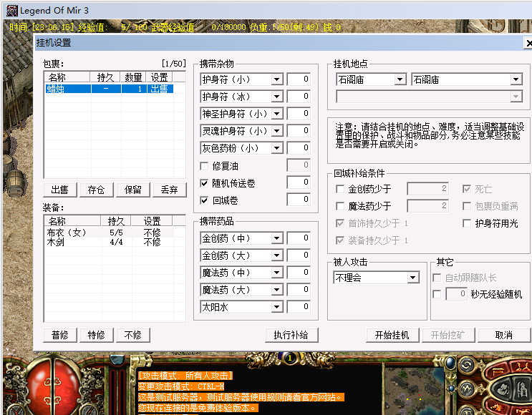532x415 pixels.
Task: Click the round swirl button near the minimap
Action: (x=467, y=365)
